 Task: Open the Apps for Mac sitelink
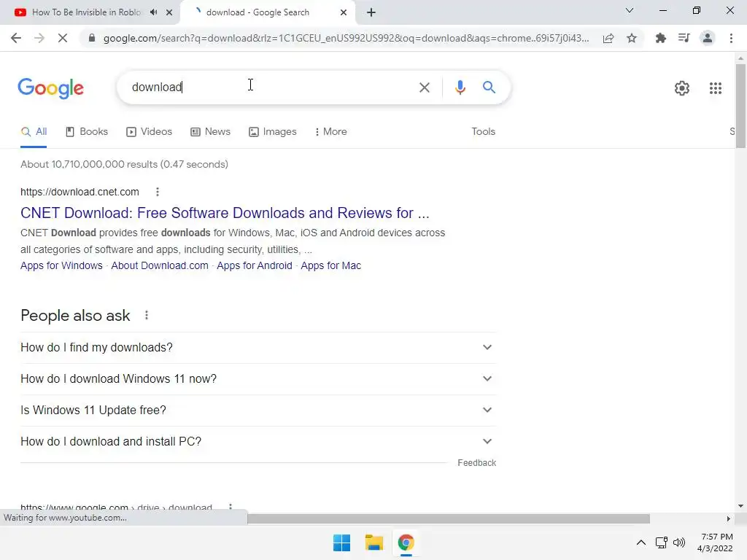tap(330, 265)
